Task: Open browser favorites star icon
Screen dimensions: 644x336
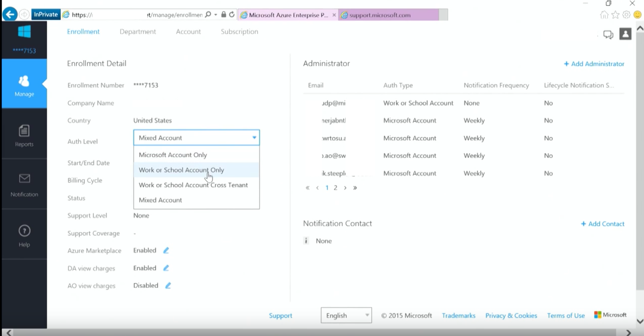Action: click(615, 15)
